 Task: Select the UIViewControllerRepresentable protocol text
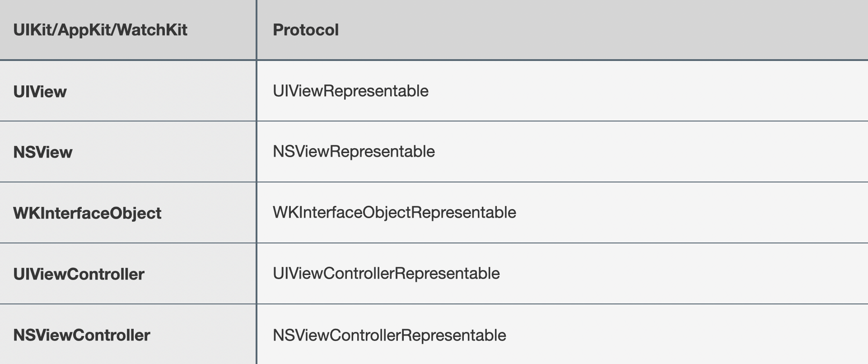386,274
